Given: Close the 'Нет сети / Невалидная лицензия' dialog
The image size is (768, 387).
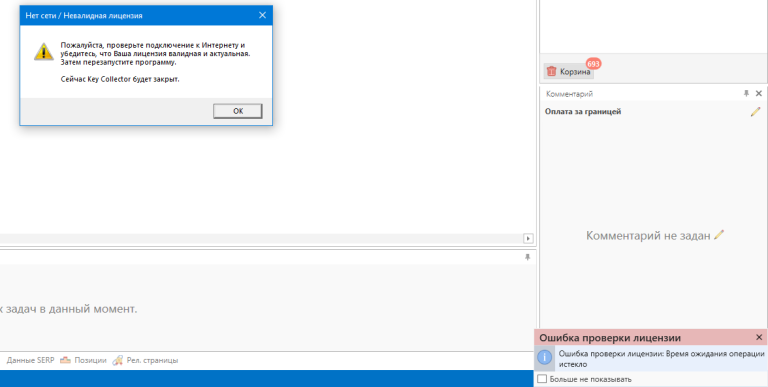Looking at the screenshot, I should (x=263, y=15).
